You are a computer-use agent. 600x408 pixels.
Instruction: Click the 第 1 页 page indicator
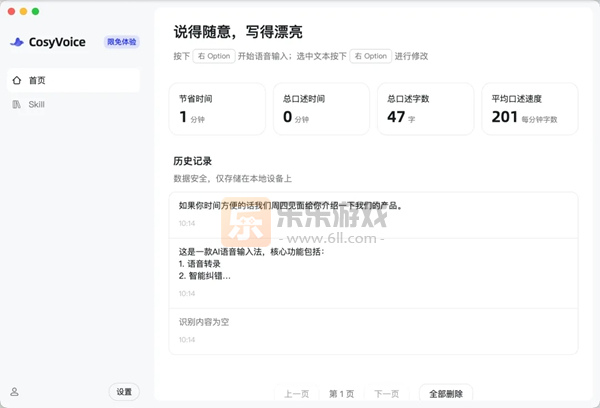pos(341,393)
